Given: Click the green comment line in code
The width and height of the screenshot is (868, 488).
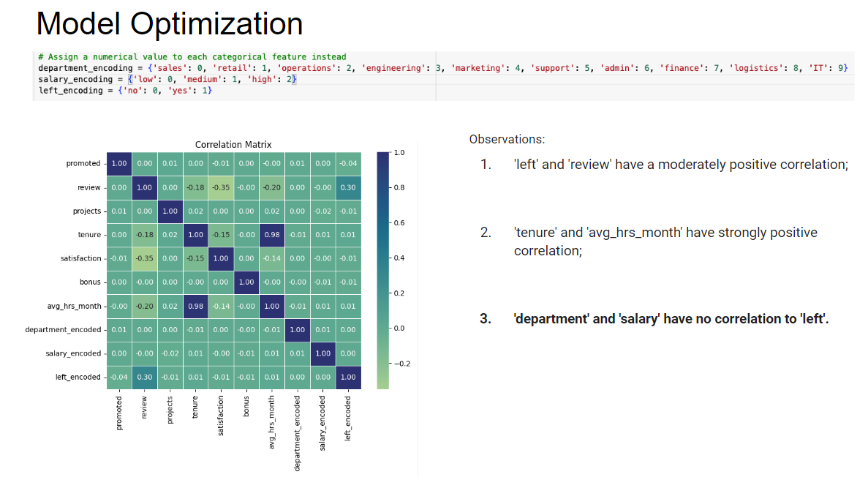Looking at the screenshot, I should click(x=192, y=57).
